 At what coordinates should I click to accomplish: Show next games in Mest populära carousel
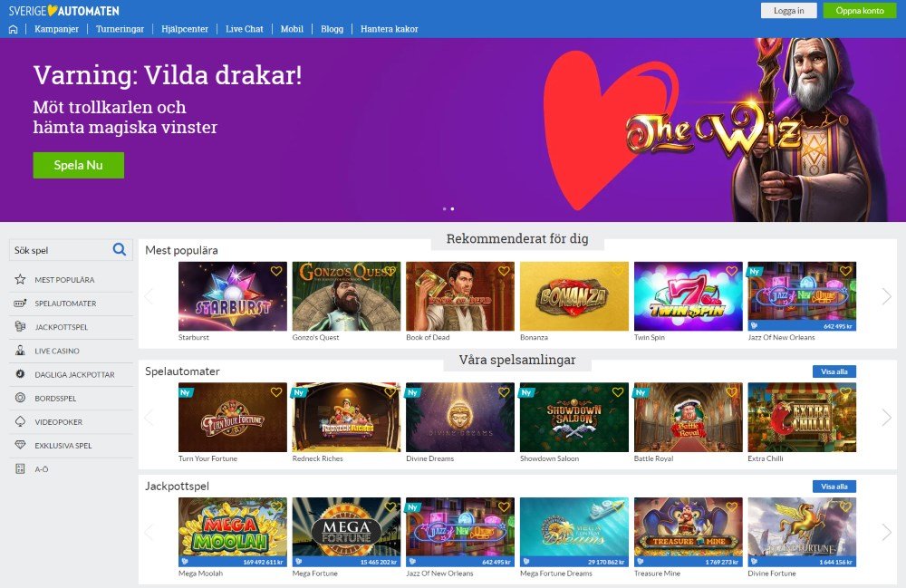point(886,296)
